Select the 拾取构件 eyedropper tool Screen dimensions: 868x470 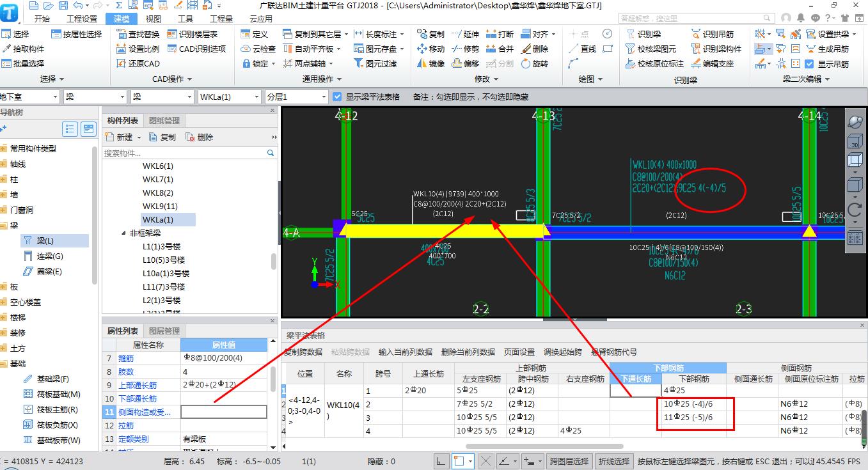[x=23, y=49]
